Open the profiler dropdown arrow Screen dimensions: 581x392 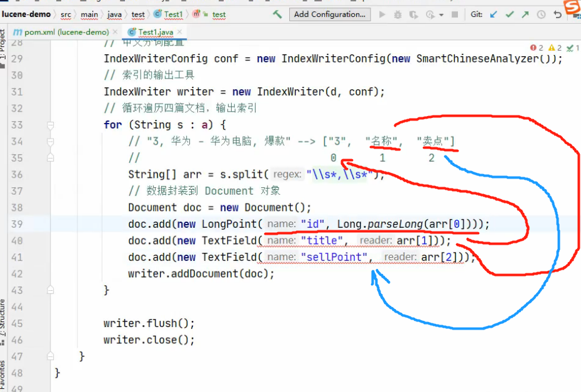(x=441, y=15)
